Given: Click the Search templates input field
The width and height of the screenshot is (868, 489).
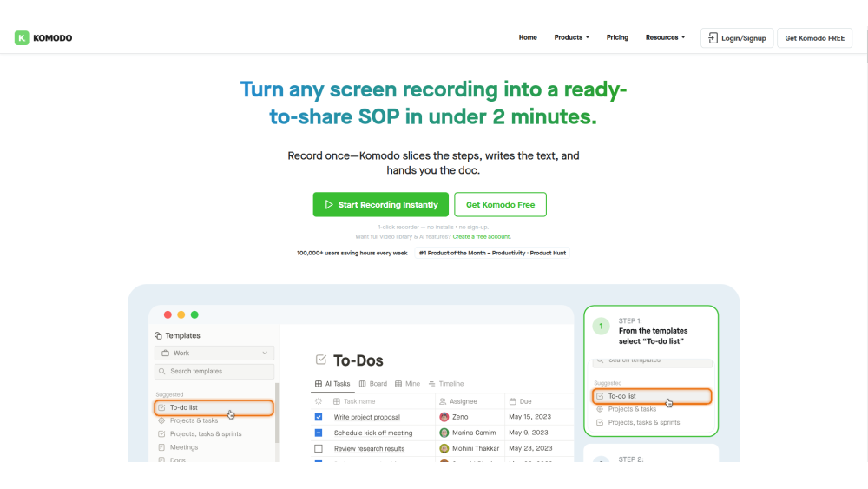Looking at the screenshot, I should click(214, 372).
